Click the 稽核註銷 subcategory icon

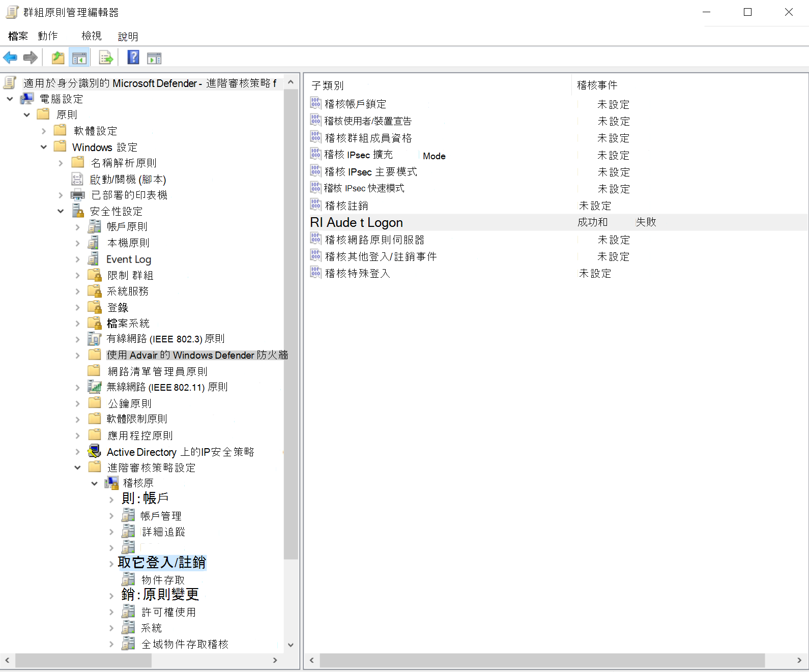pyautogui.click(x=315, y=205)
